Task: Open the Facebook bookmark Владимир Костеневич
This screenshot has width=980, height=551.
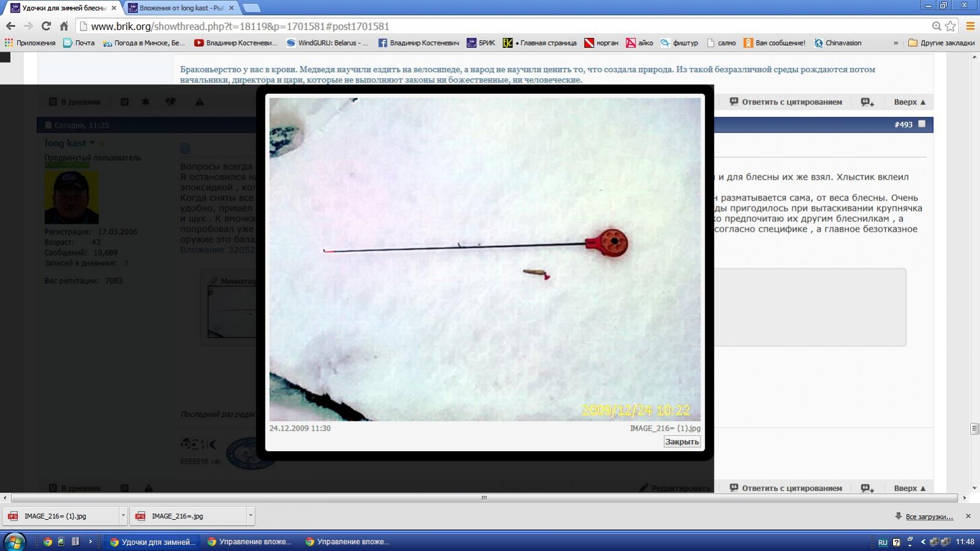Action: click(419, 43)
